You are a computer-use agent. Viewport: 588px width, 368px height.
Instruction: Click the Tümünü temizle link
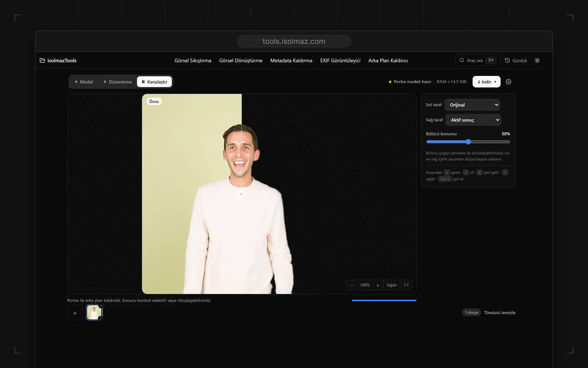tap(500, 313)
